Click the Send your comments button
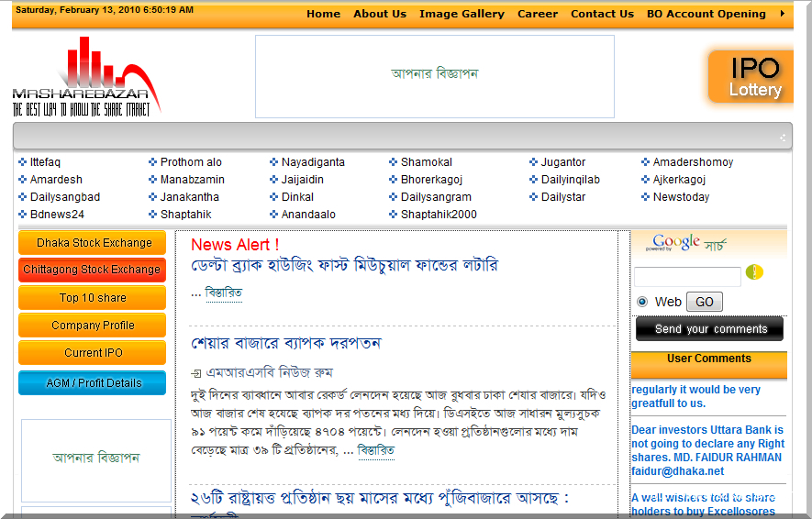 [x=709, y=329]
